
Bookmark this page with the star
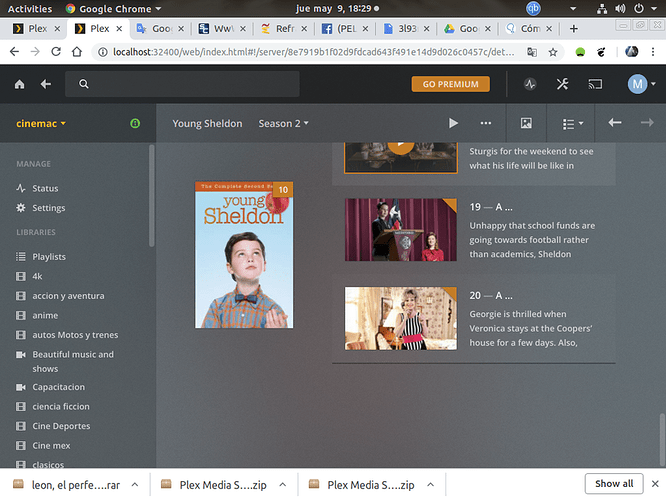(553, 52)
